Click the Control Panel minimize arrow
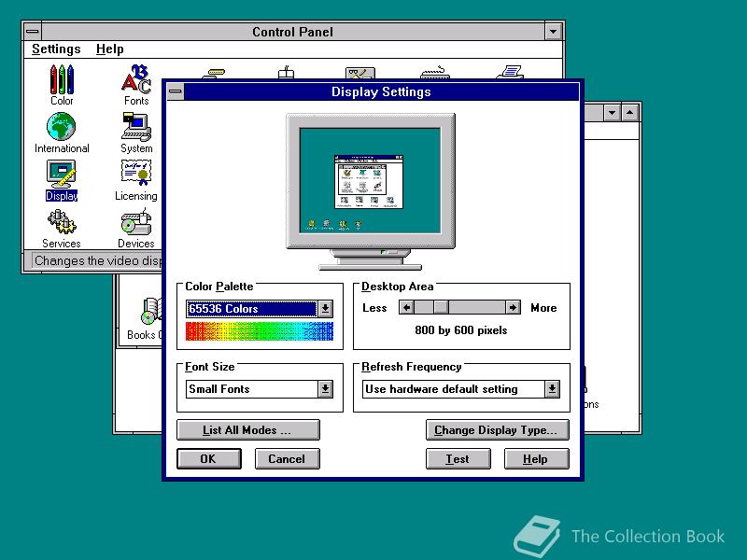This screenshot has height=560, width=747. click(553, 32)
